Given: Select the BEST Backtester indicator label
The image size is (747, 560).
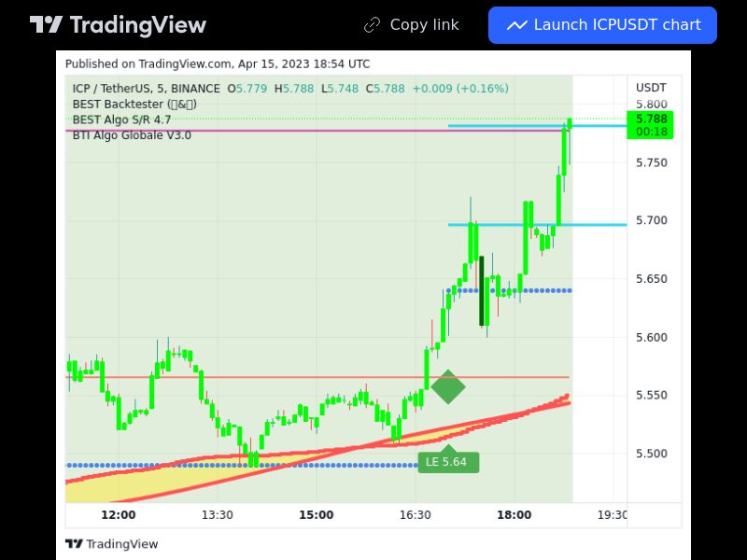Looking at the screenshot, I should tap(134, 105).
